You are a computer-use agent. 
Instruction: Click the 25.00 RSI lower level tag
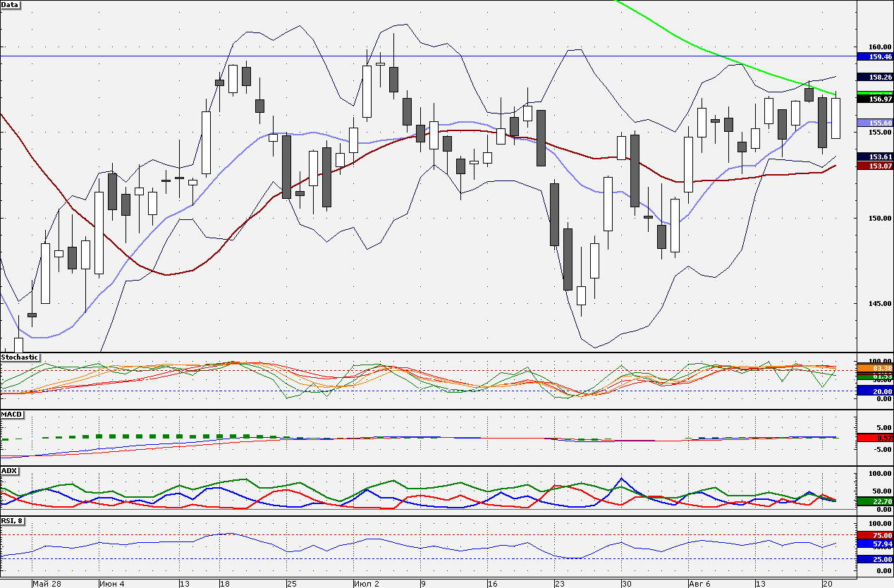[x=874, y=559]
